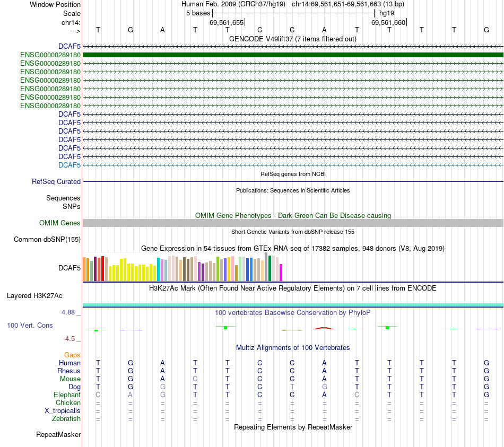Screen dimensions: 504x447
Task: Open GENCODE V49lift37 track title
Action: pos(292,39)
